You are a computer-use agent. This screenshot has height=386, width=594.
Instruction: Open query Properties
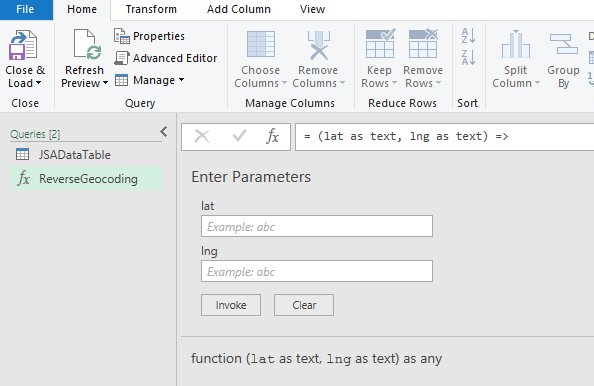point(149,36)
